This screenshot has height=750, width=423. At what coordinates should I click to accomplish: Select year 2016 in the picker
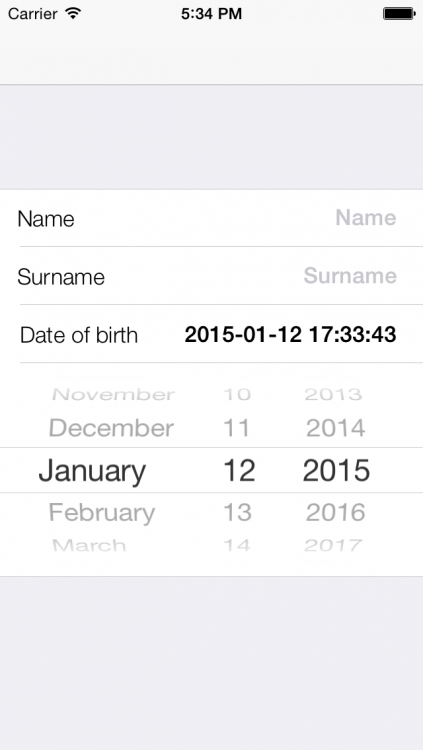(x=335, y=513)
